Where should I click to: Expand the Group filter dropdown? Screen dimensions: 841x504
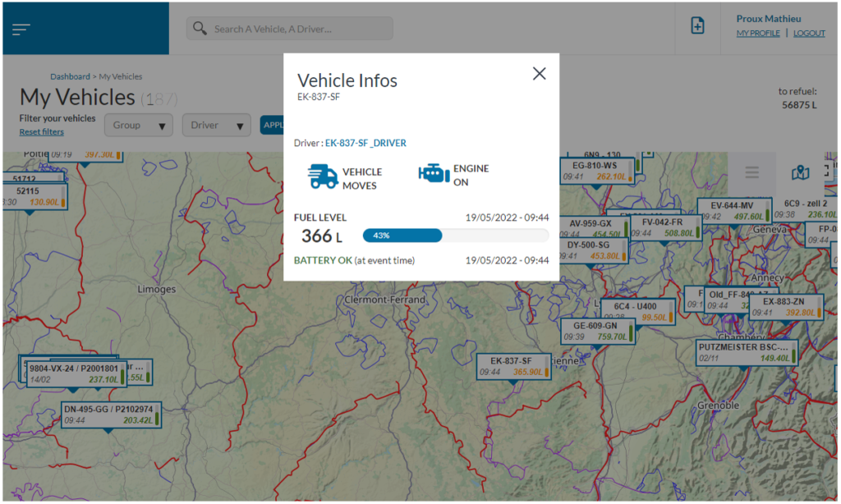point(138,126)
